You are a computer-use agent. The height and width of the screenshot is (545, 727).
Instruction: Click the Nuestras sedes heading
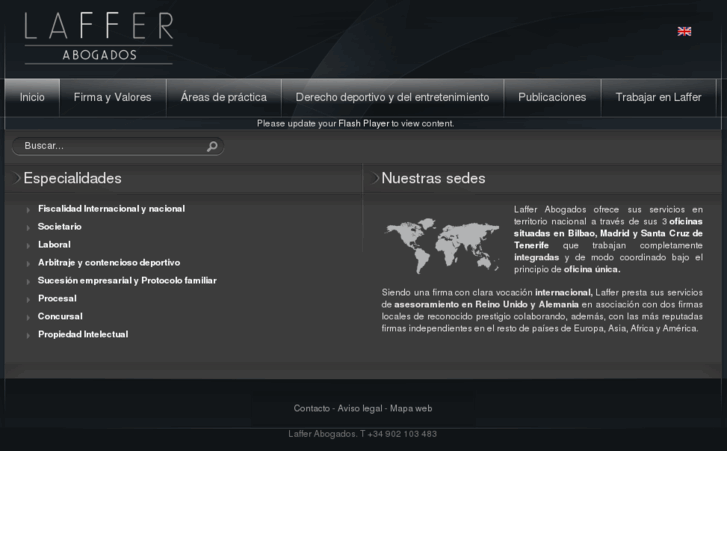(433, 179)
